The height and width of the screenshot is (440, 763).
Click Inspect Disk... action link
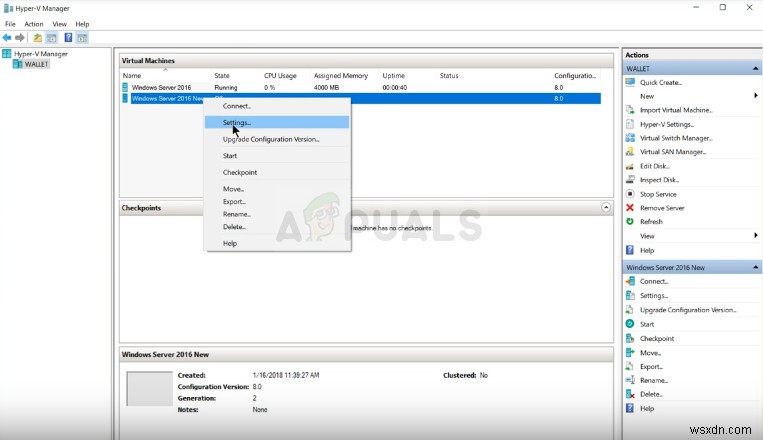pos(659,180)
